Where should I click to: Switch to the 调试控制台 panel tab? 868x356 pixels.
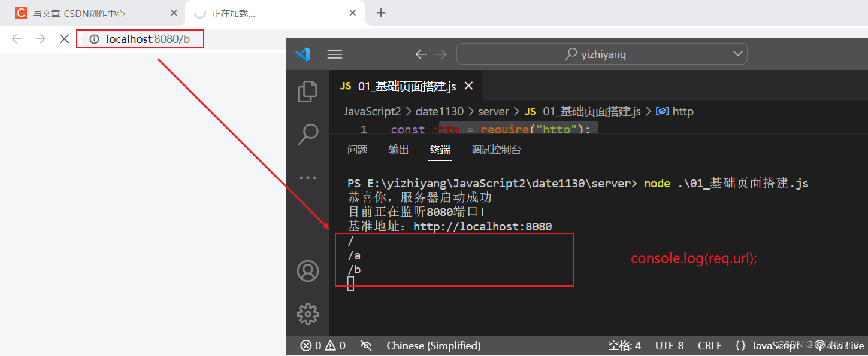(x=496, y=150)
